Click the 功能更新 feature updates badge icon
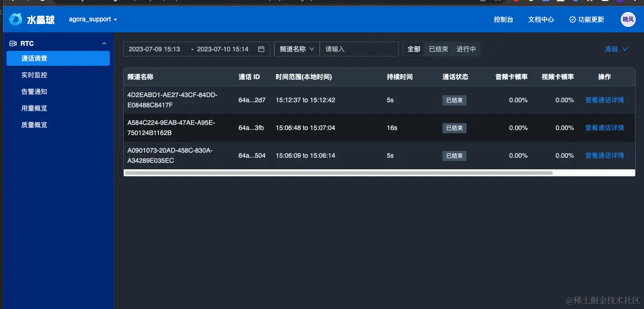The image size is (644, 309). (x=572, y=19)
